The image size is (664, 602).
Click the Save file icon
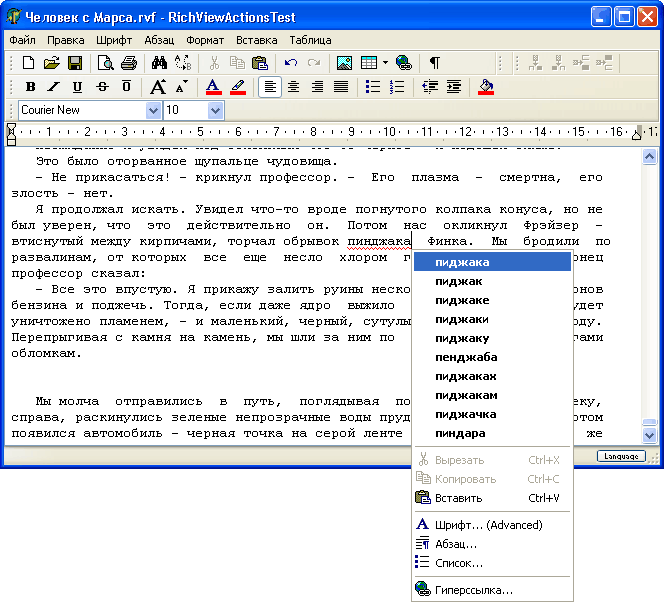coord(74,63)
